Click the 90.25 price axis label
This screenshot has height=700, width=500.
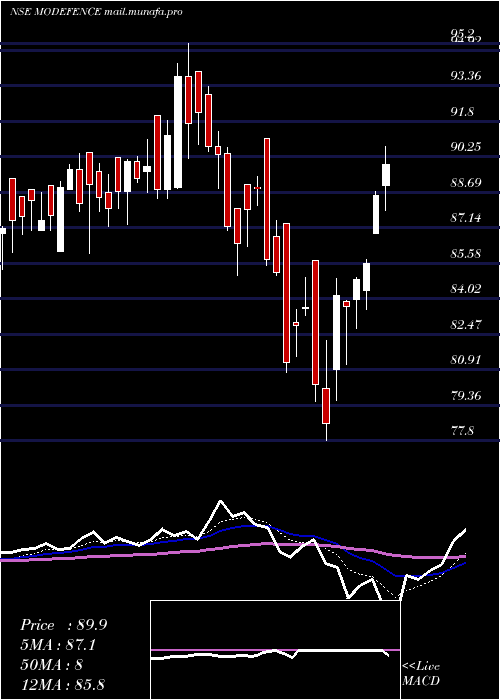(466, 147)
